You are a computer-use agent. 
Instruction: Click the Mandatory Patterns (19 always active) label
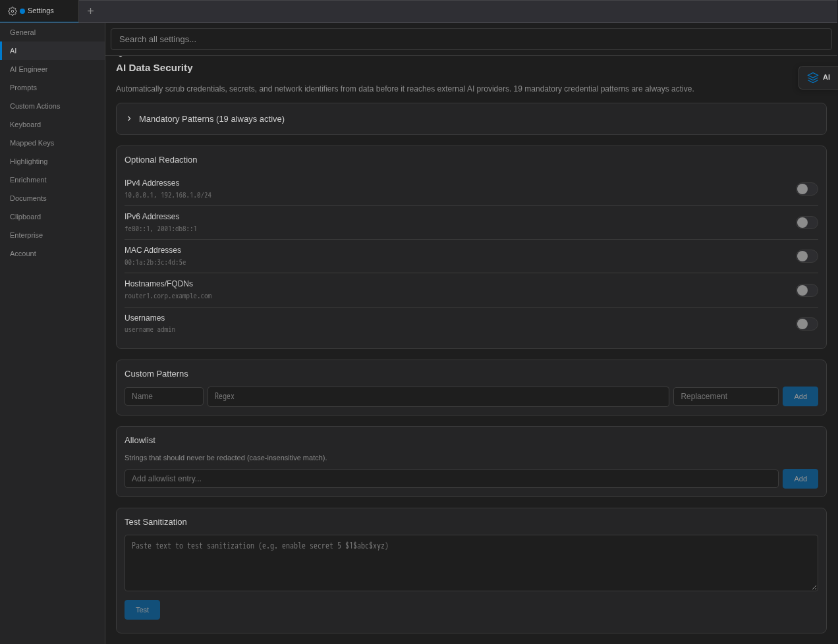tap(211, 119)
